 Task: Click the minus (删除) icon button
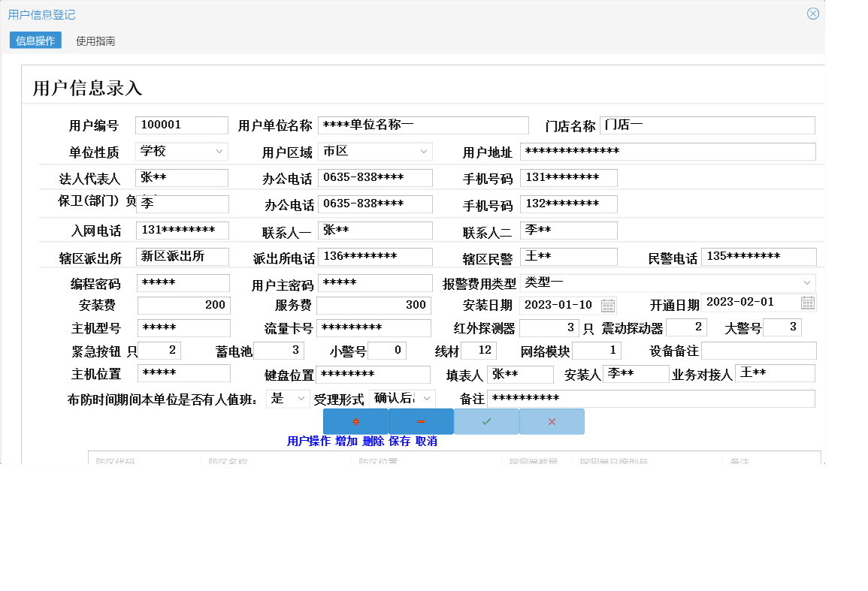coord(421,421)
